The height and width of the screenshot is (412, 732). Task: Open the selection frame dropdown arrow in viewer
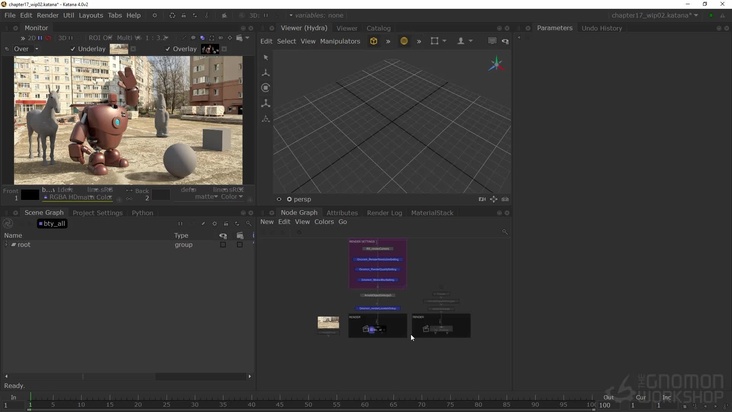(x=444, y=41)
